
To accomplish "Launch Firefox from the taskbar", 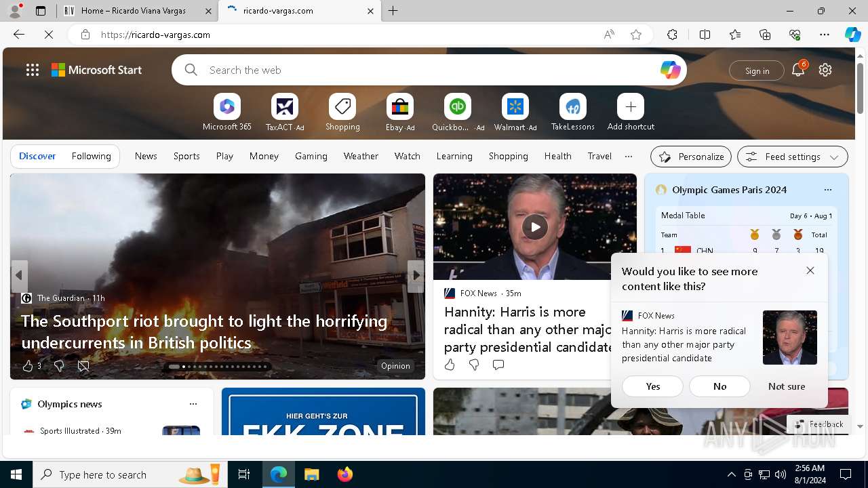I will [x=345, y=474].
